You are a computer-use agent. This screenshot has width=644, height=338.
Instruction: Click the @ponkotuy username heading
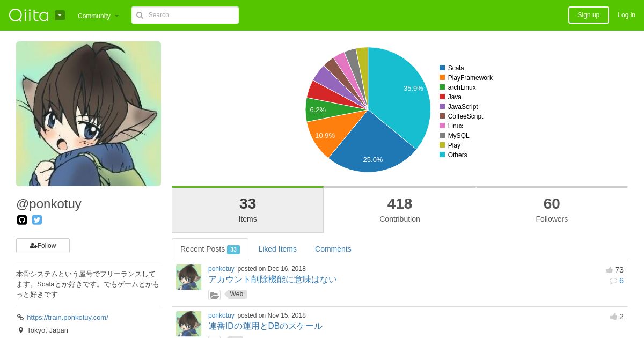click(49, 204)
